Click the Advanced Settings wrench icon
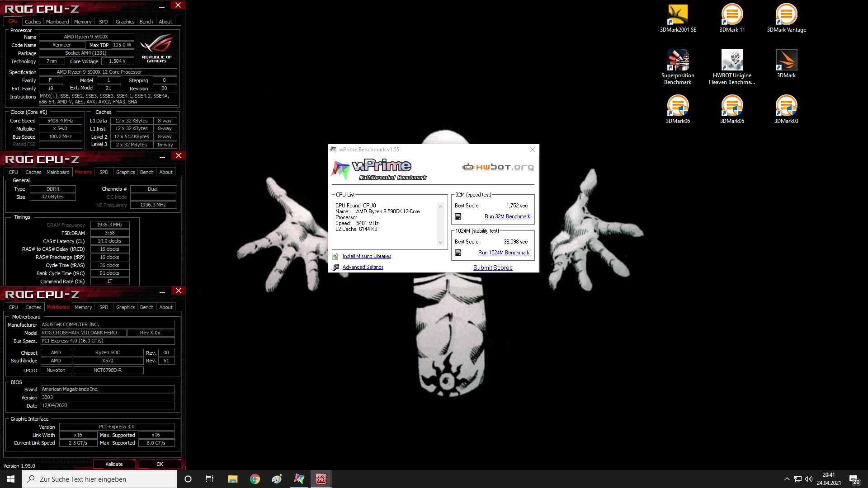Screen dimensions: 868x488 335,267
